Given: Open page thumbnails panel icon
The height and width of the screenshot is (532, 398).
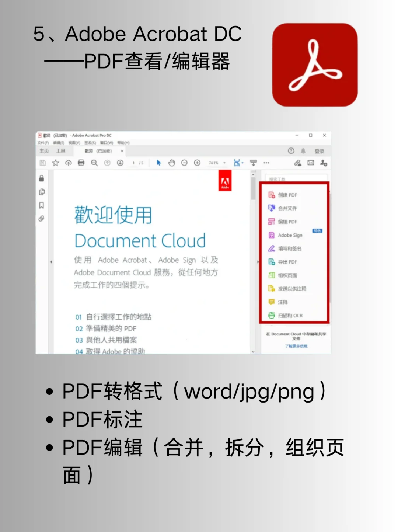Looking at the screenshot, I should click(x=42, y=192).
